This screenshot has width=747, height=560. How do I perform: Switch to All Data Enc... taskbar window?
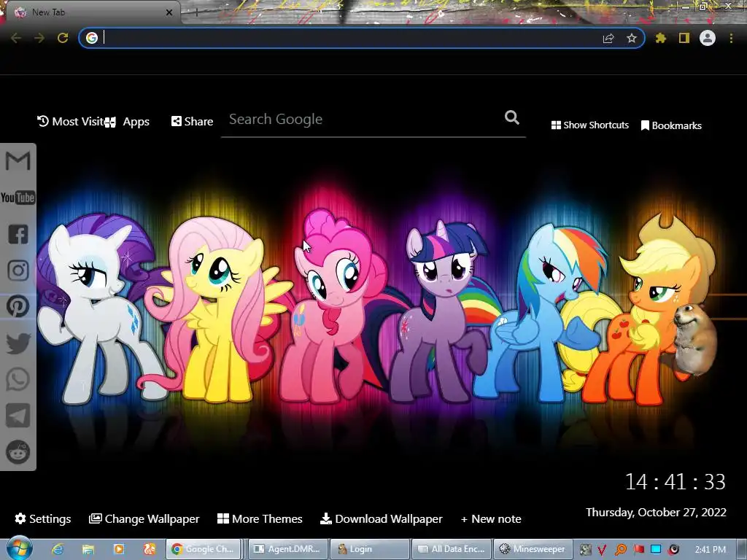[x=451, y=549]
